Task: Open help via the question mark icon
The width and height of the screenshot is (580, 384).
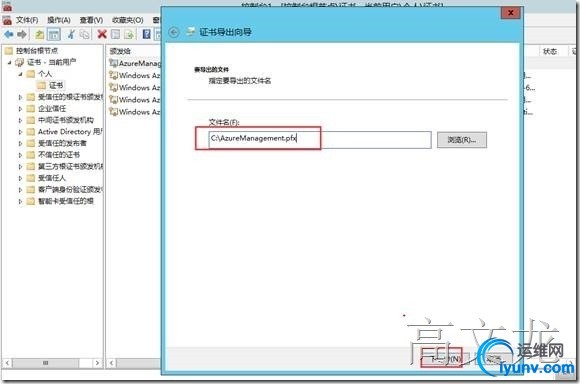Action: [x=146, y=34]
